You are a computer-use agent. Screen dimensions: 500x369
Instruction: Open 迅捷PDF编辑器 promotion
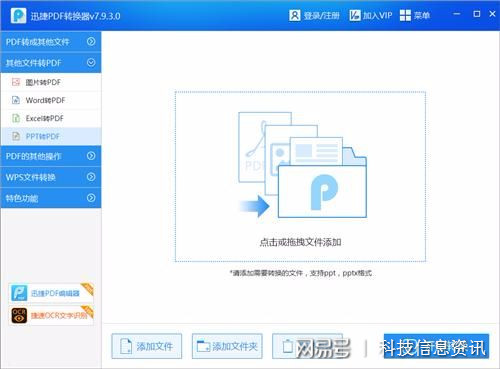point(51,293)
